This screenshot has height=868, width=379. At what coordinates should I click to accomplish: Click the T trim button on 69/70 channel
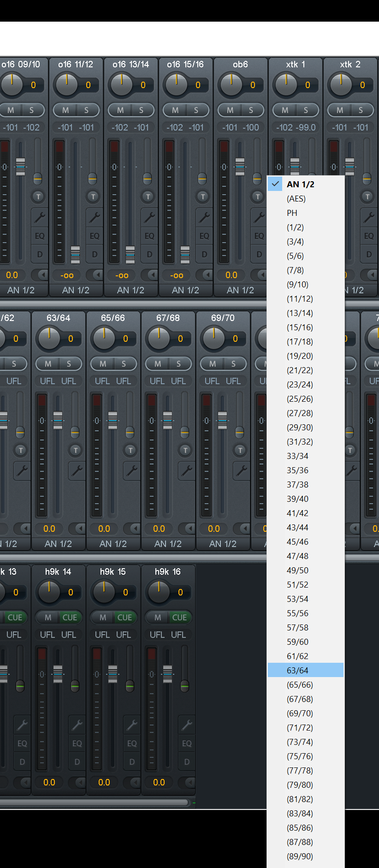pyautogui.click(x=240, y=450)
